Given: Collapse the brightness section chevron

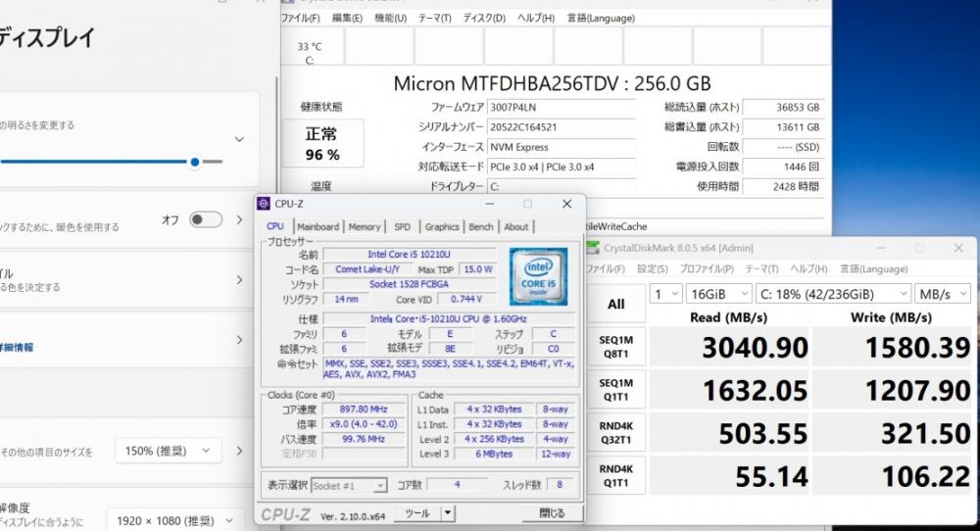Looking at the screenshot, I should pos(239,139).
